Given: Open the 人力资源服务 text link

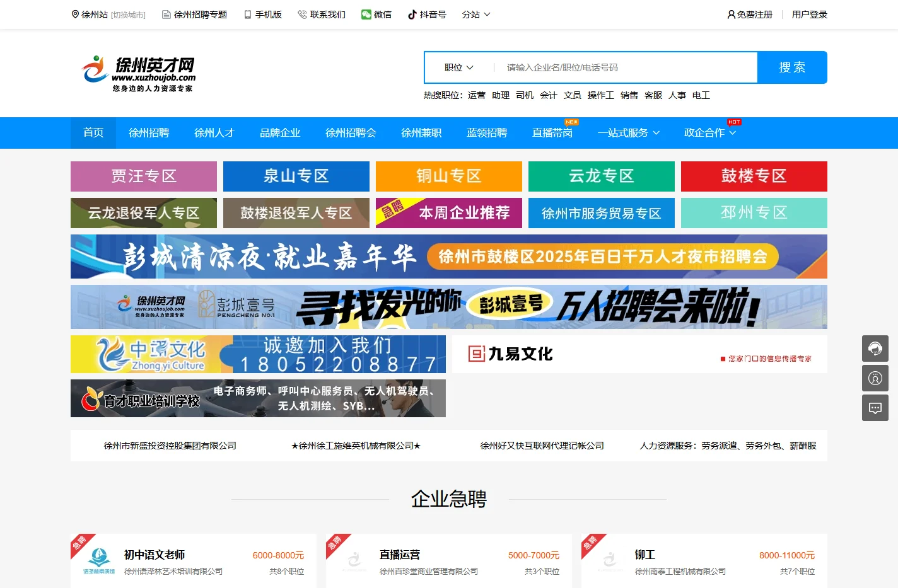Looking at the screenshot, I should 728,446.
